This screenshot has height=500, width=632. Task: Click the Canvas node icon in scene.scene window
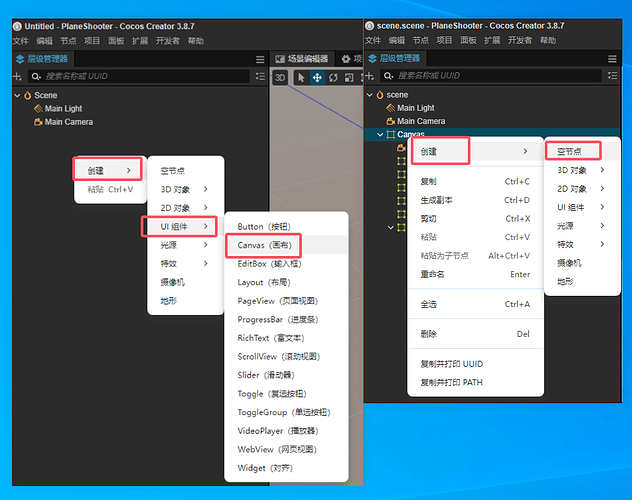point(391,135)
